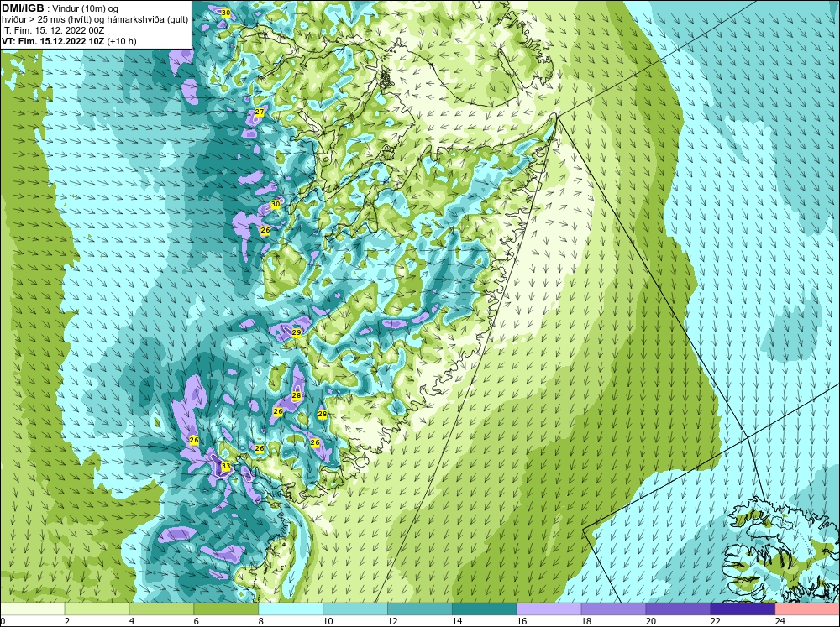Click the 'IT: Fim. 15. 12. 2022 00Z' line
840x627 pixels.
tap(52, 30)
